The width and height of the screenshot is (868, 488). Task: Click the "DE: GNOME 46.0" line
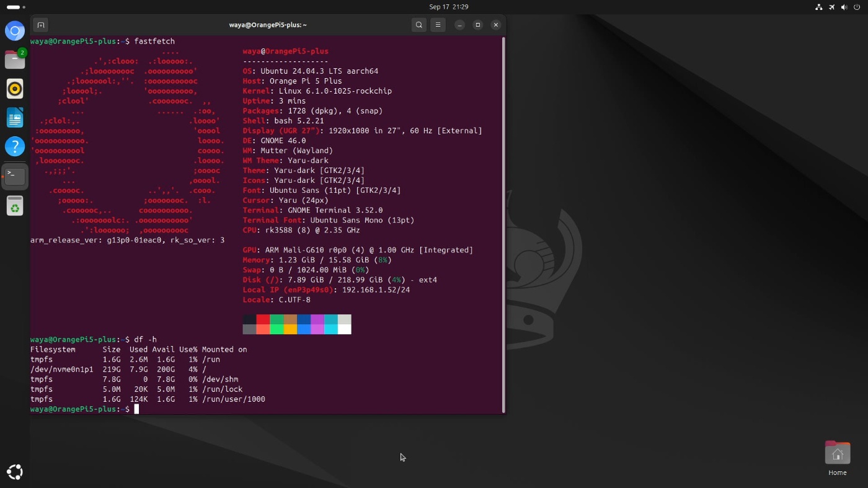275,141
